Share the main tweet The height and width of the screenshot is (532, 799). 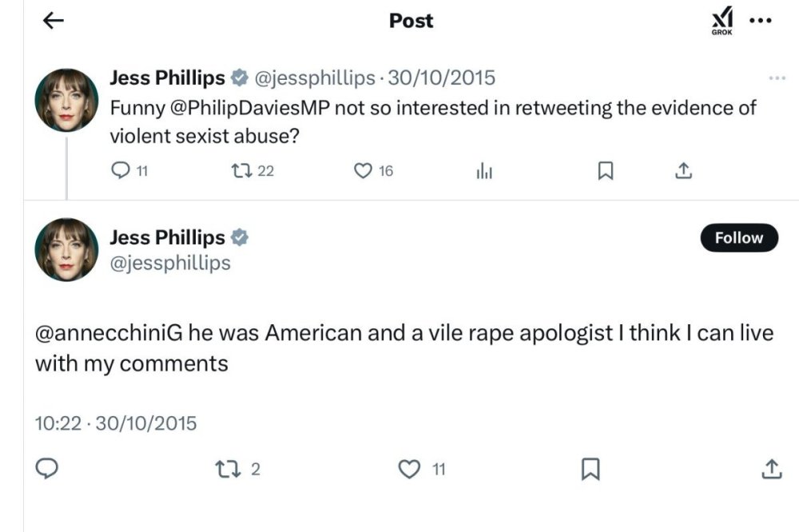(772, 470)
